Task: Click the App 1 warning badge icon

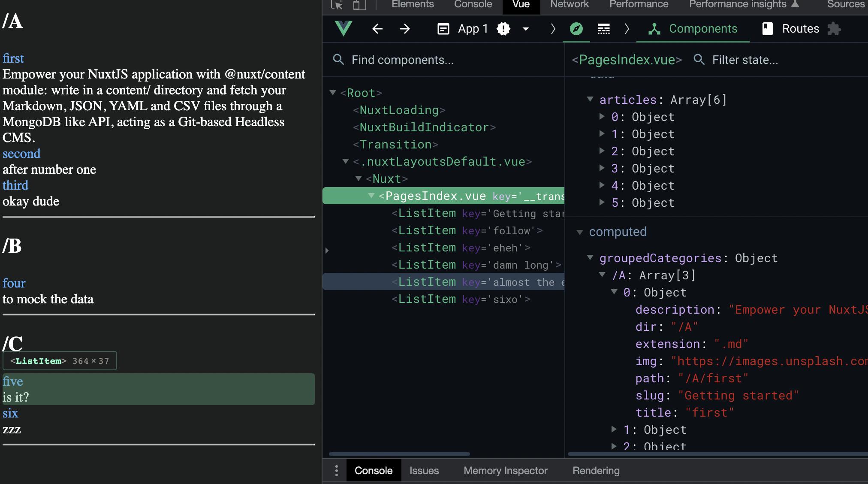Action: (503, 29)
